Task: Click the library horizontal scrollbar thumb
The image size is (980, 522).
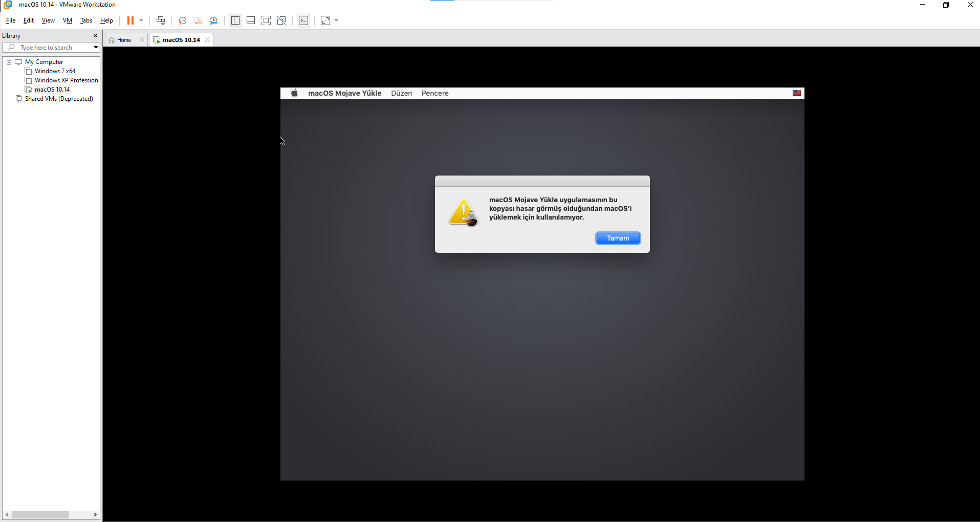Action: (40, 514)
